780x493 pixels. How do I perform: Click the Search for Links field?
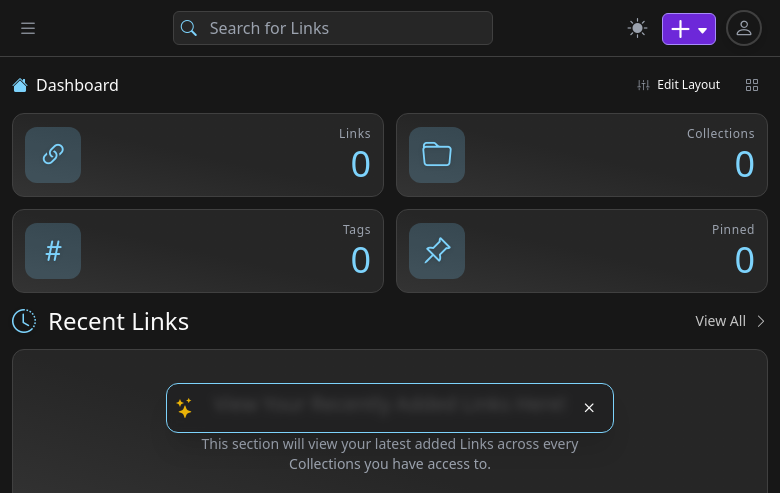click(x=333, y=28)
